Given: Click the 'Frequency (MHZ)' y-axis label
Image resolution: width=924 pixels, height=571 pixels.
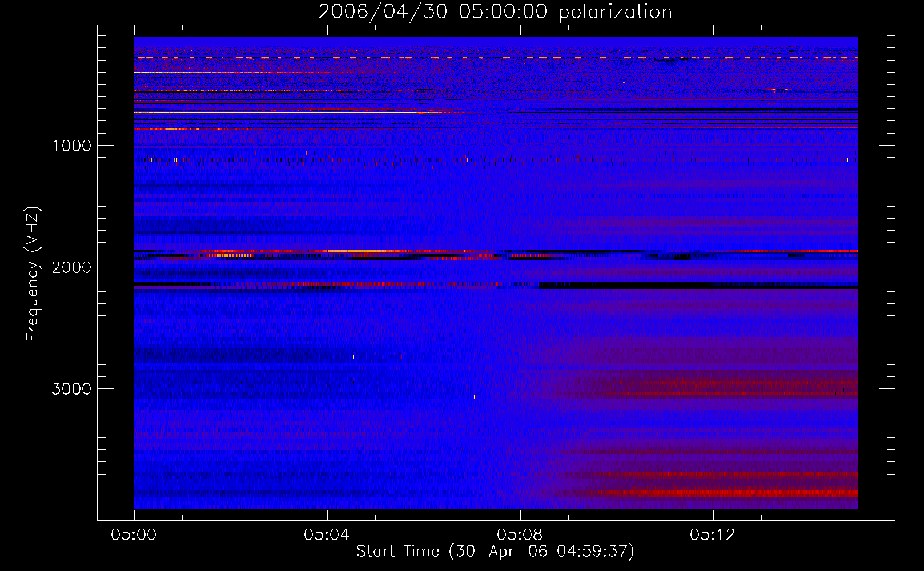Looking at the screenshot, I should (x=33, y=274).
